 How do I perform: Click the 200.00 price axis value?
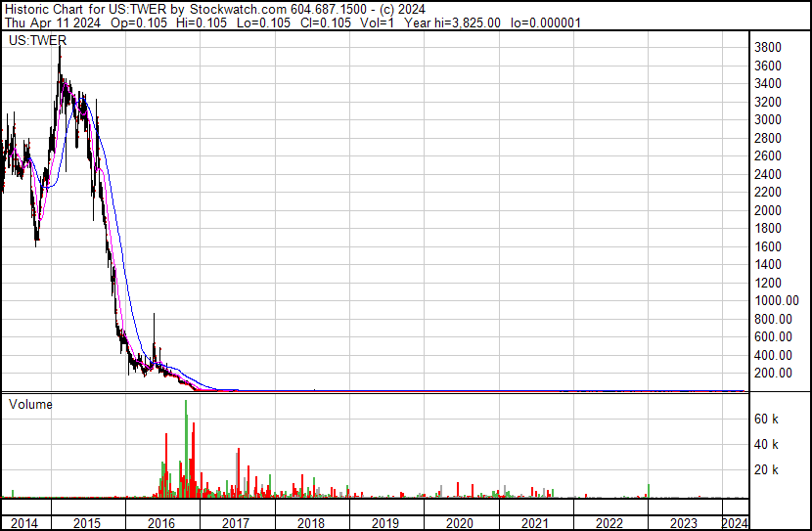point(773,374)
